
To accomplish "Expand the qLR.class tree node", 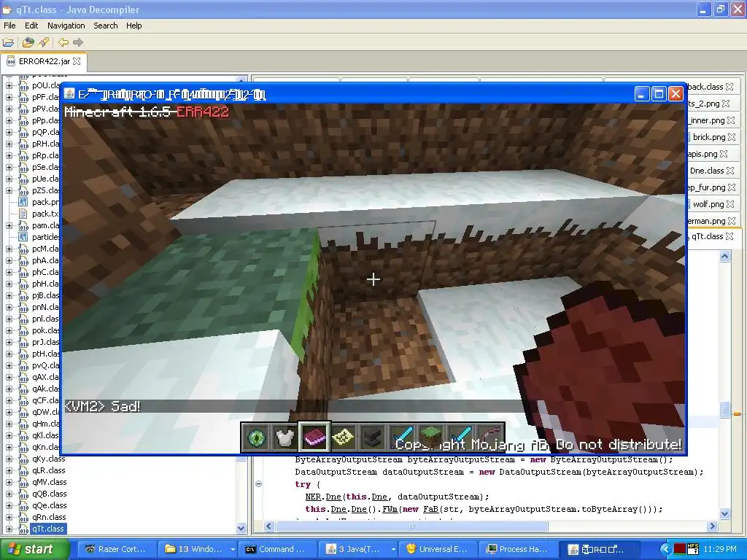I will pyautogui.click(x=9, y=470).
